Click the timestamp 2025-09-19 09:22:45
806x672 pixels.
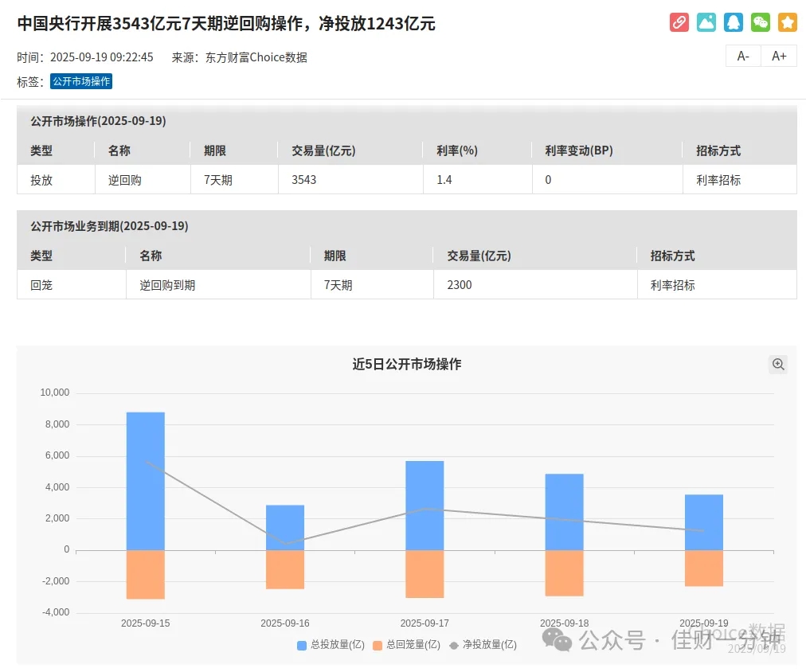pos(102,57)
